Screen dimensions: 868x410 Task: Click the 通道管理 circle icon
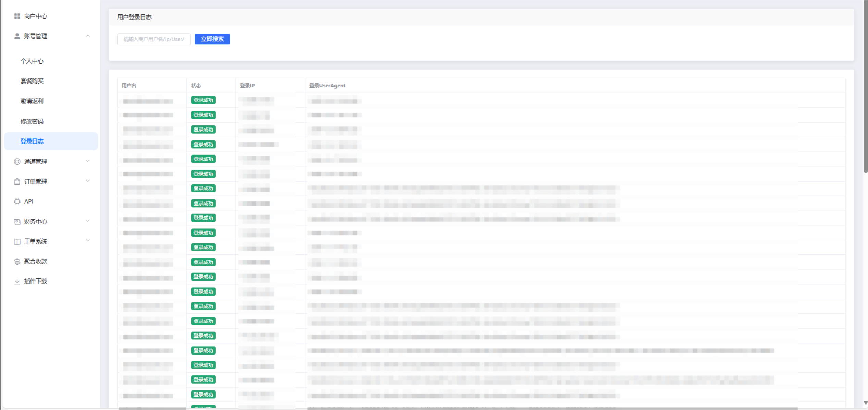coord(17,161)
